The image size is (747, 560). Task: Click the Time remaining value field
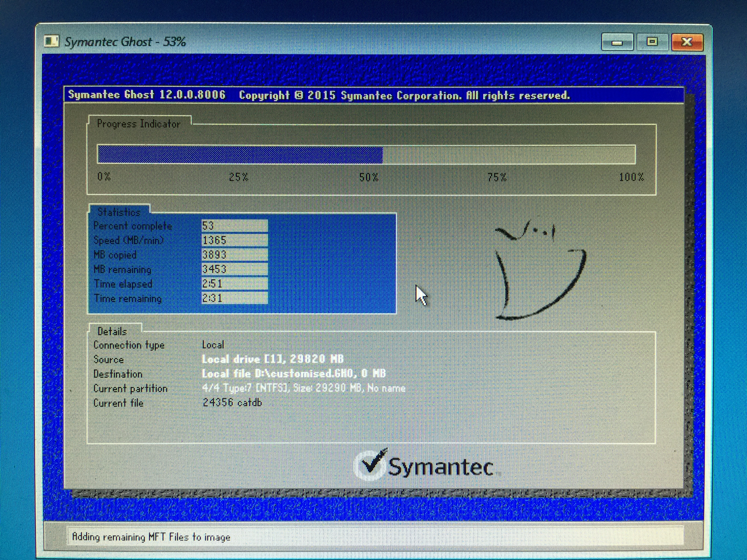pyautogui.click(x=234, y=298)
